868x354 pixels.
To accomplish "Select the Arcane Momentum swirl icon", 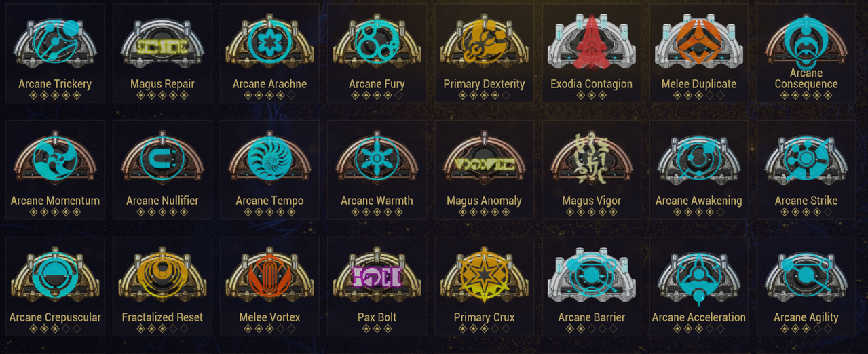I will pyautogui.click(x=55, y=159).
